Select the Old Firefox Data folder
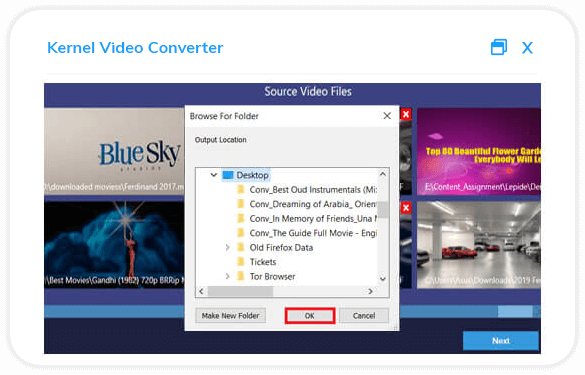The height and width of the screenshot is (375, 585). click(281, 247)
